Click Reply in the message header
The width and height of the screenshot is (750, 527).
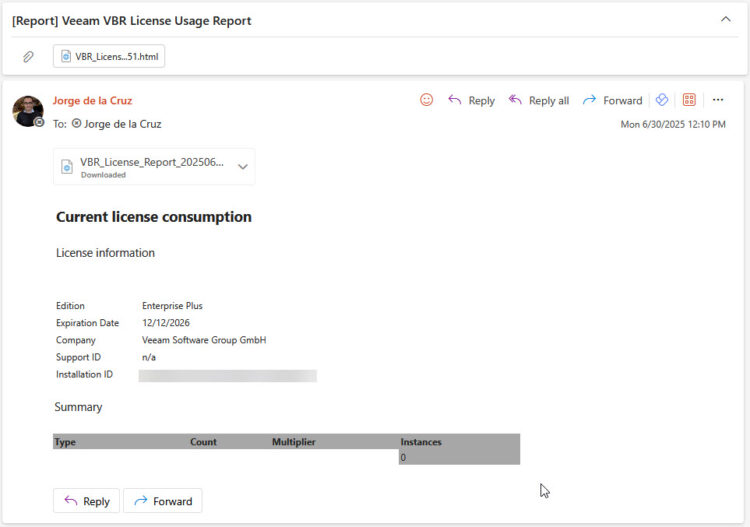click(471, 100)
